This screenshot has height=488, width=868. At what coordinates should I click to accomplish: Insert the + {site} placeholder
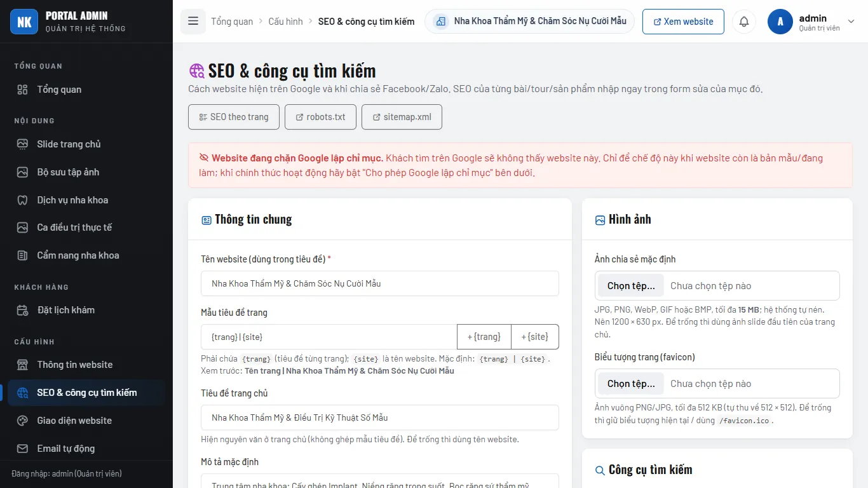coord(534,337)
